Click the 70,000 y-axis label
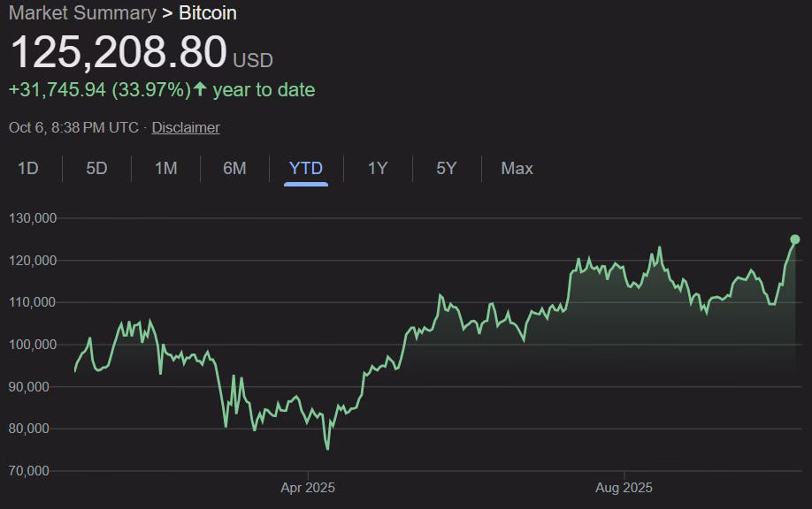Viewport: 812px width, 509px height. 29,471
